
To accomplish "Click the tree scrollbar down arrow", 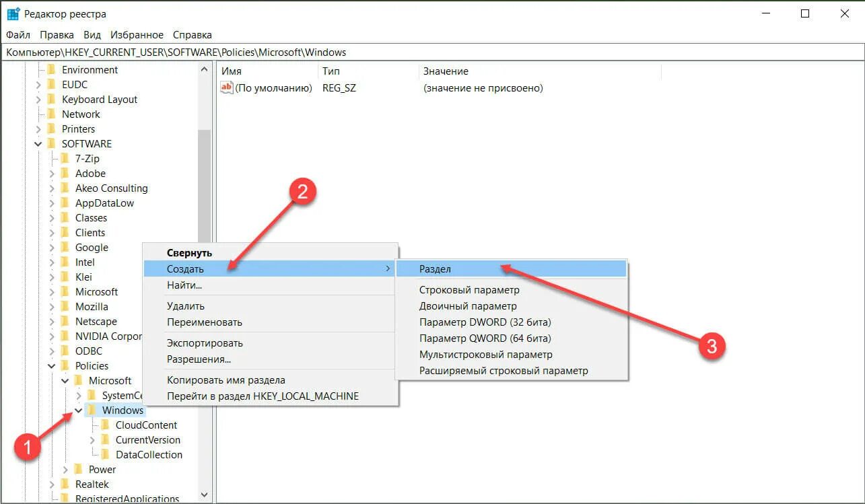I will tap(205, 495).
